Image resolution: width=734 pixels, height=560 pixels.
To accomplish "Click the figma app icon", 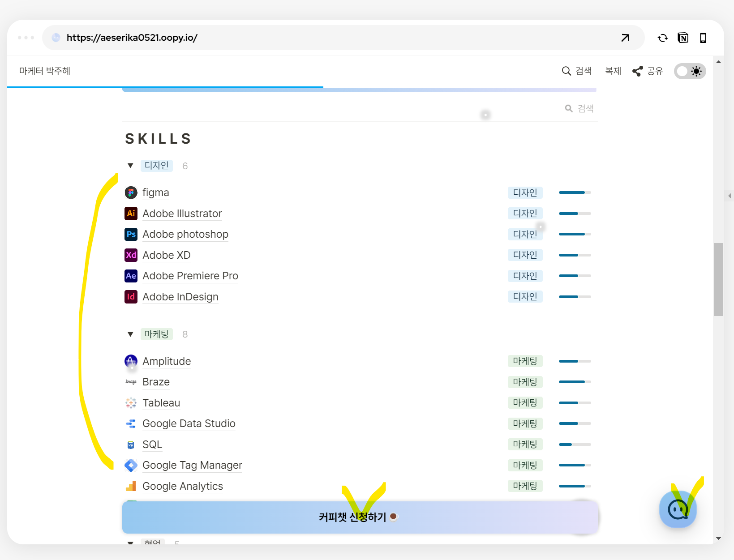I will pos(131,192).
